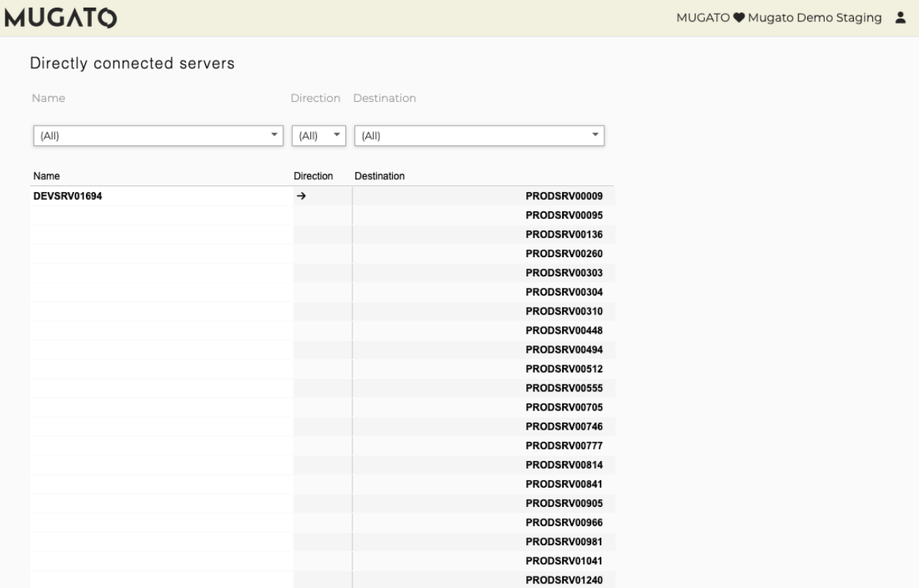Click destination PRODSRV00136
The width and height of the screenshot is (919, 588).
point(564,234)
